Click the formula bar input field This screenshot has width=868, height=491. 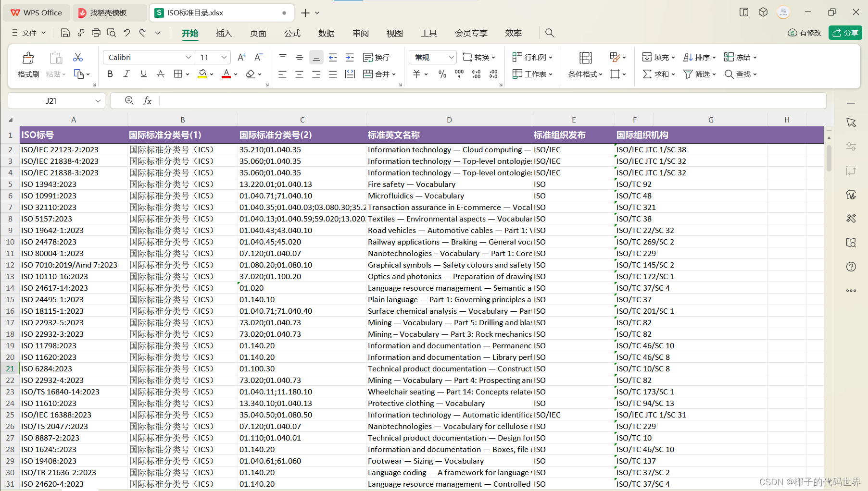point(492,100)
